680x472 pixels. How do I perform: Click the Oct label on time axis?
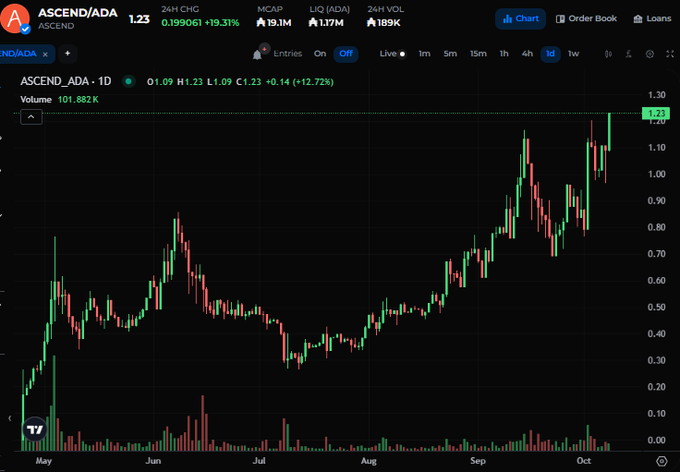click(x=584, y=461)
